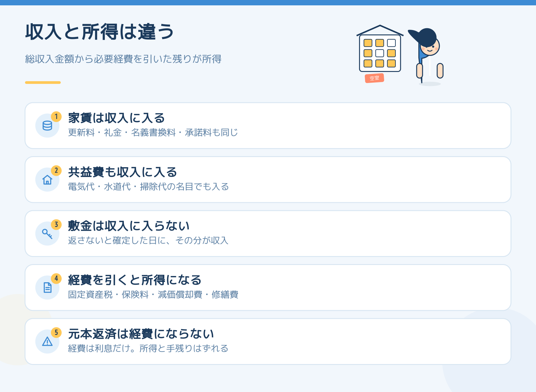
Task: Click text 電気代・水道代・掃除代の名目でも入る
Action: (149, 186)
